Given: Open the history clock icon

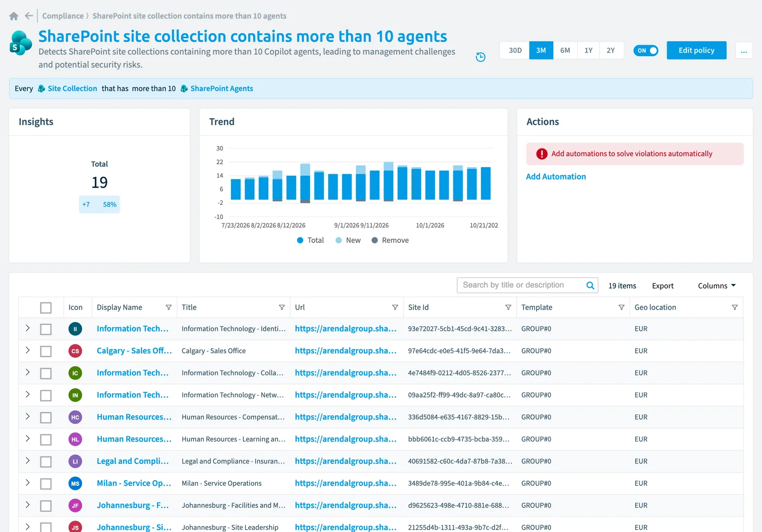Looking at the screenshot, I should (x=481, y=57).
